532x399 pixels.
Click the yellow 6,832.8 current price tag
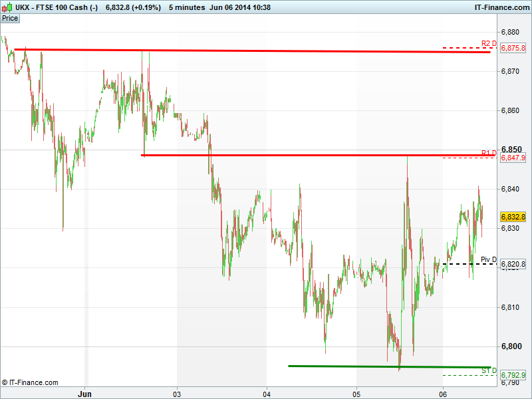(513, 217)
